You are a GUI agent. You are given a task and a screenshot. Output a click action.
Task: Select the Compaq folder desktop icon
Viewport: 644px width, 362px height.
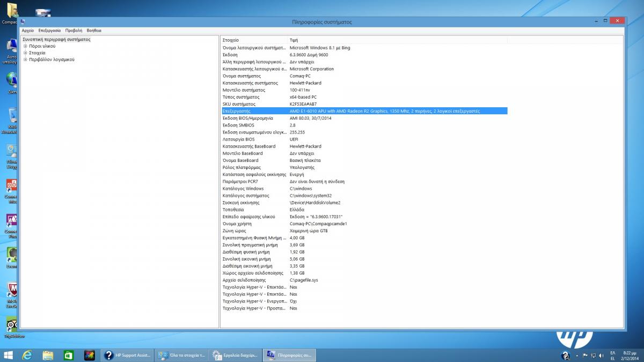point(11,14)
